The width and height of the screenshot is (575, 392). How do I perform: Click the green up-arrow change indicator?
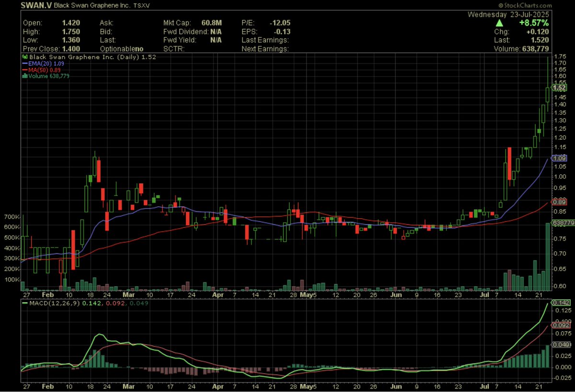tap(499, 22)
